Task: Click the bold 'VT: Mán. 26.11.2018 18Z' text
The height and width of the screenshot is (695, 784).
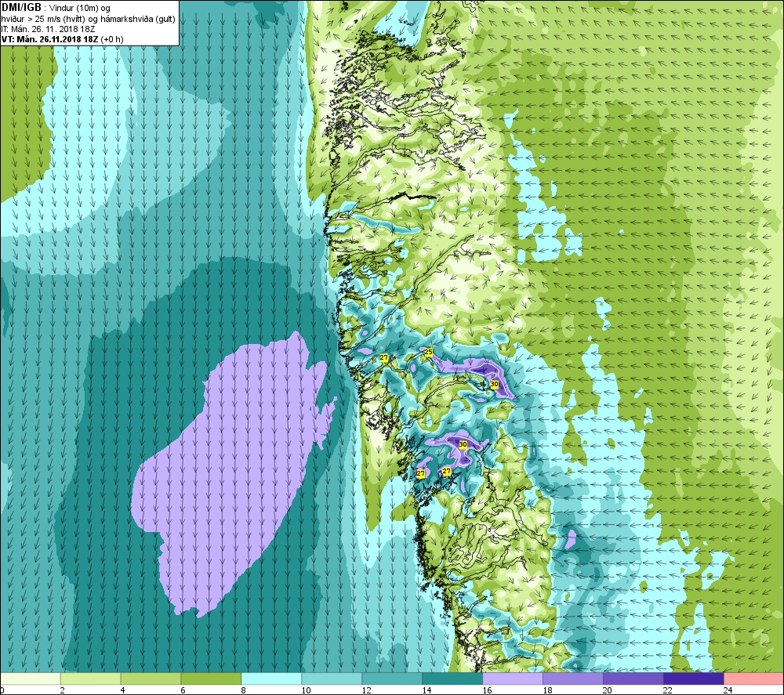Action: [x=50, y=39]
